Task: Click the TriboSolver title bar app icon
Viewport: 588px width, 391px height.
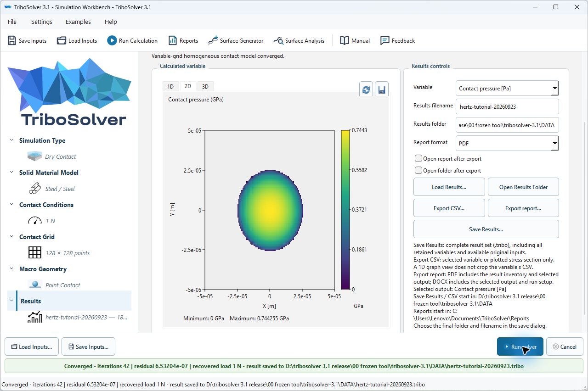Action: 7,7
